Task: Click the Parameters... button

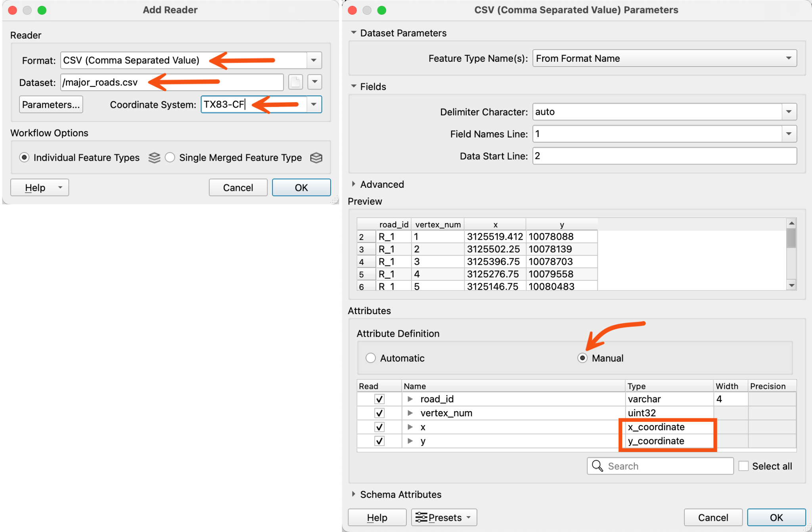Action: pos(51,104)
